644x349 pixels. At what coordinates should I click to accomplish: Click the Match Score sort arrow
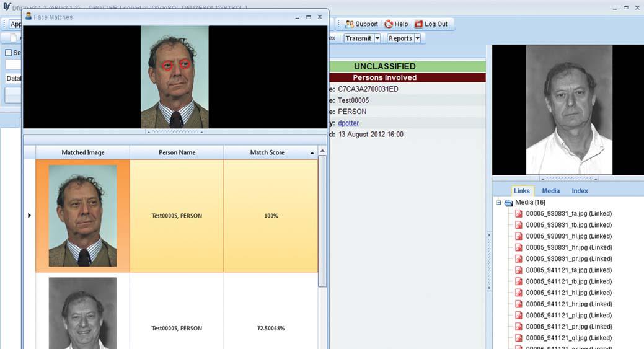click(312, 152)
